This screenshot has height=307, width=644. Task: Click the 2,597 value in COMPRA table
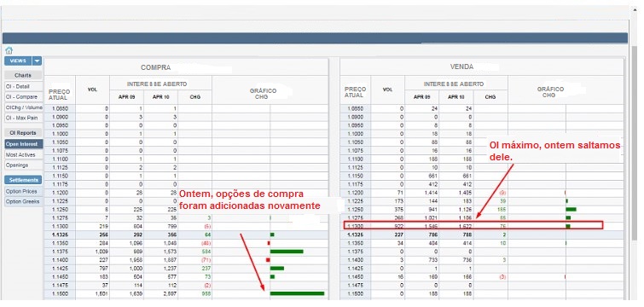169,294
